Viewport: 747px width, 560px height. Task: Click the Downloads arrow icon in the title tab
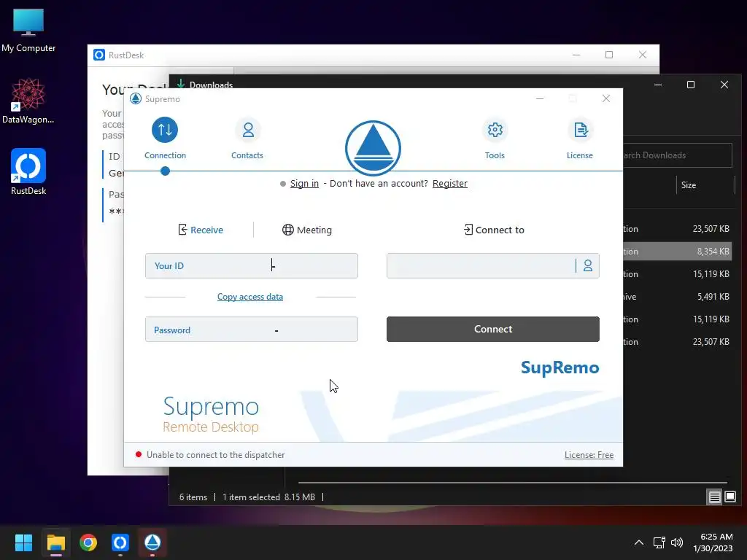click(x=181, y=84)
